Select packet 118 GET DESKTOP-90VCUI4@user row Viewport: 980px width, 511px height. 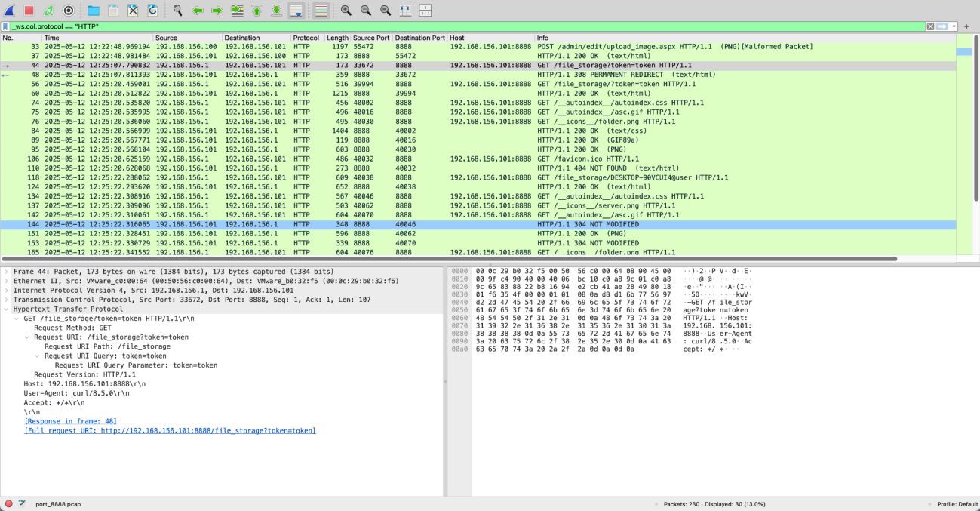pos(478,177)
